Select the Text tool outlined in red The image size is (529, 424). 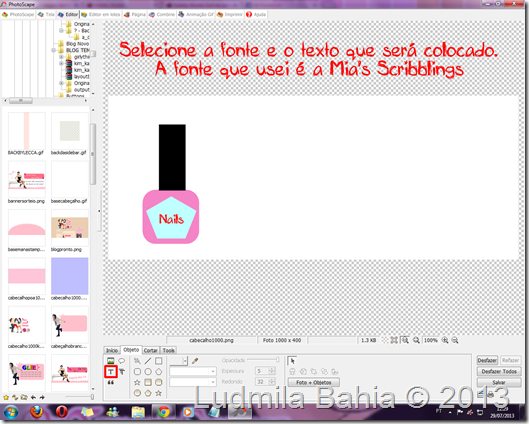click(111, 372)
